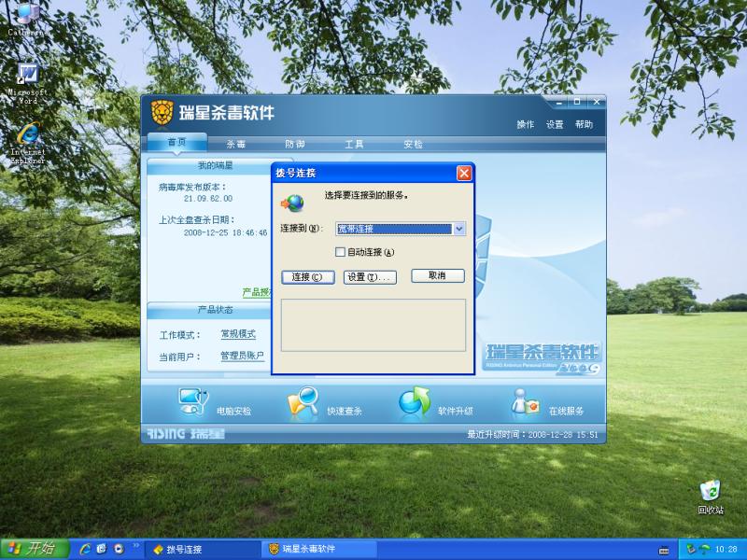Select the 宽带连接 field in the combo box
The width and height of the screenshot is (747, 560).
point(394,229)
